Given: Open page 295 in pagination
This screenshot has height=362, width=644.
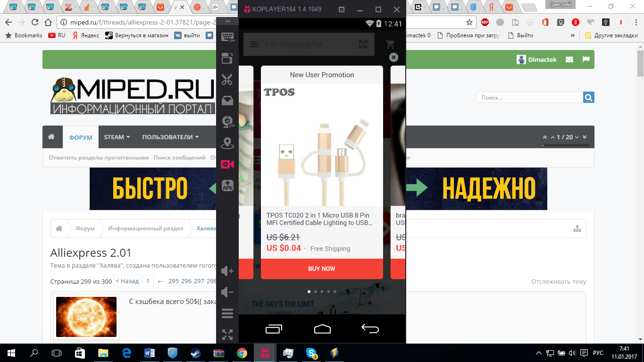Looking at the screenshot, I should 174,281.
